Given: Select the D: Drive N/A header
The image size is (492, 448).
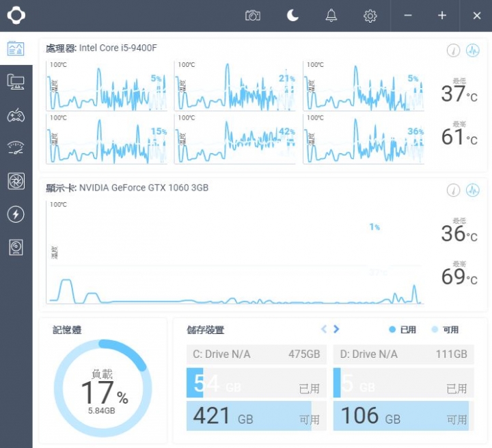Looking at the screenshot, I should pyautogui.click(x=404, y=354).
